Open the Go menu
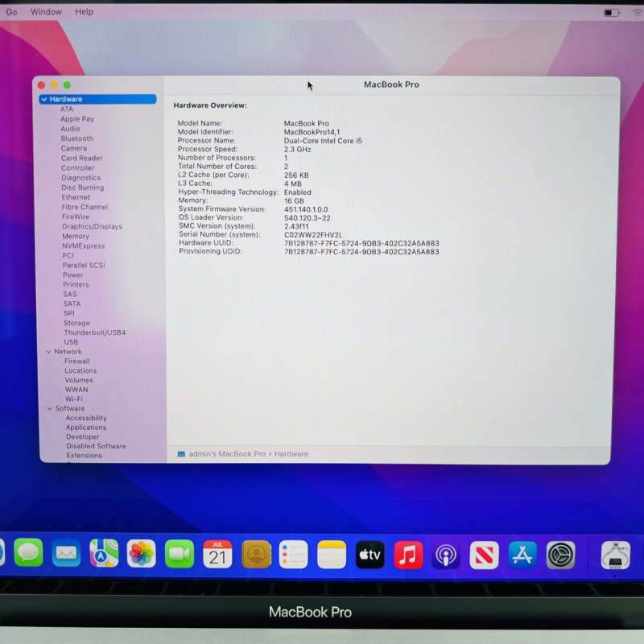 tap(11, 12)
